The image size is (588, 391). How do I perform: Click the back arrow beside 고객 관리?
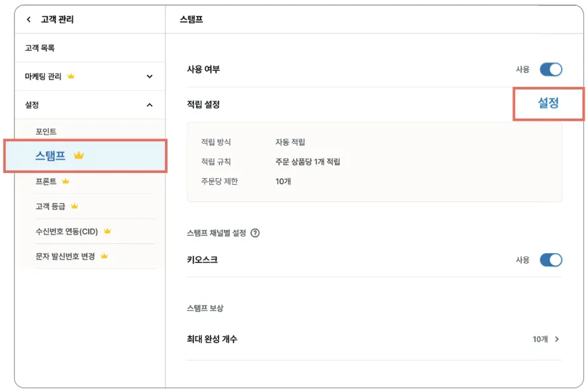tap(28, 20)
